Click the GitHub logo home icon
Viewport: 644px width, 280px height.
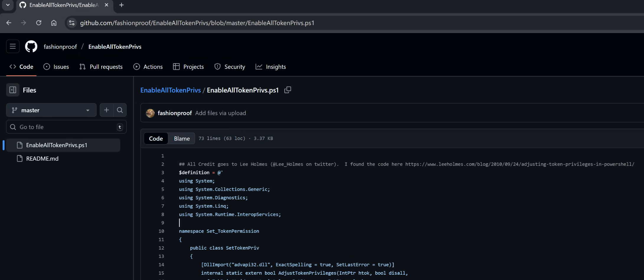tap(31, 47)
